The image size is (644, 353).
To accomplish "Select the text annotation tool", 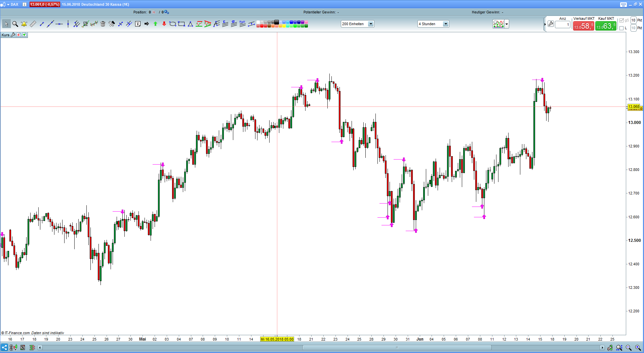I will pyautogui.click(x=138, y=24).
